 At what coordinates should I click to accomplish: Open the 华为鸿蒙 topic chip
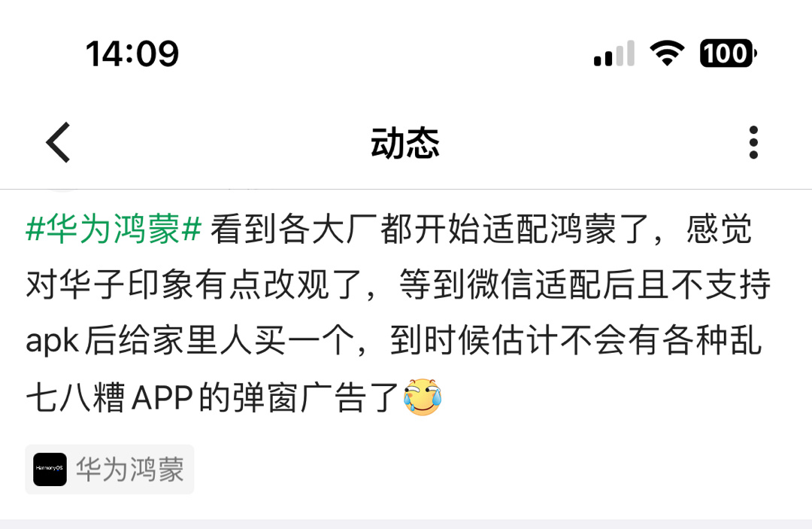click(x=109, y=469)
